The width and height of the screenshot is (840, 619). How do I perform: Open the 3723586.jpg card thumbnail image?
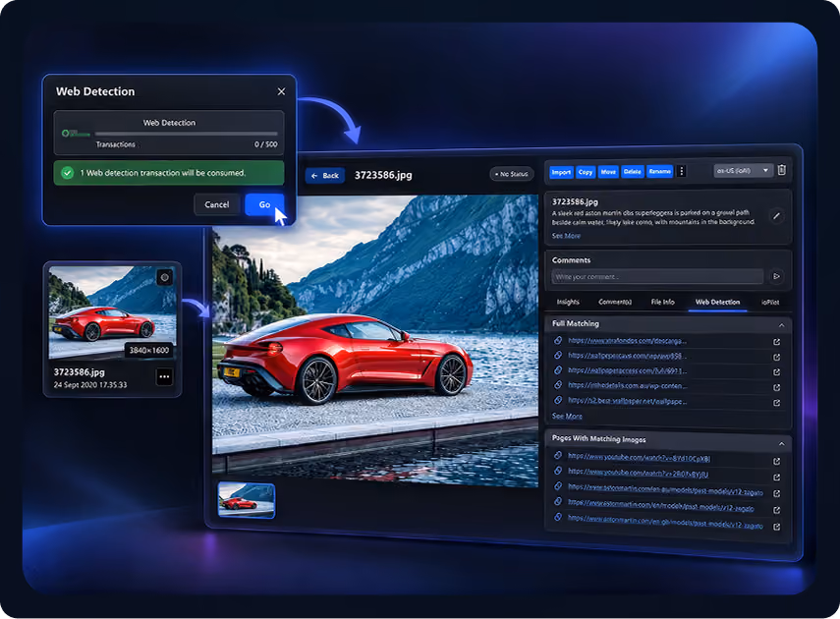[112, 311]
